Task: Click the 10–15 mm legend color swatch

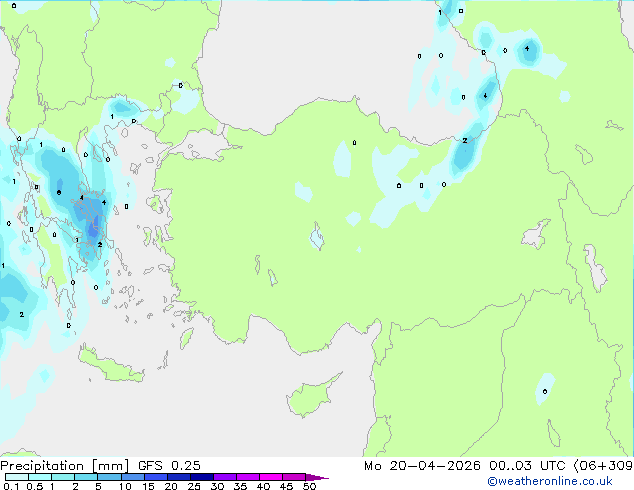Action: [x=132, y=477]
